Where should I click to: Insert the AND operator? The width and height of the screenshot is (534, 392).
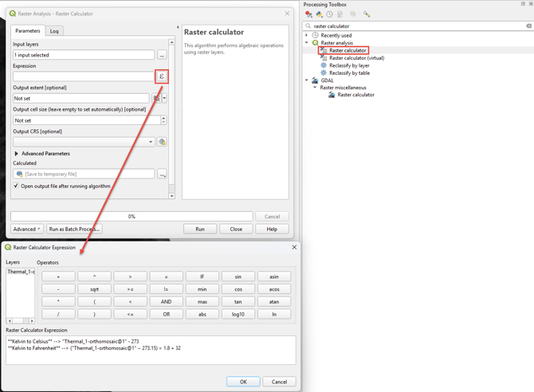tap(167, 302)
